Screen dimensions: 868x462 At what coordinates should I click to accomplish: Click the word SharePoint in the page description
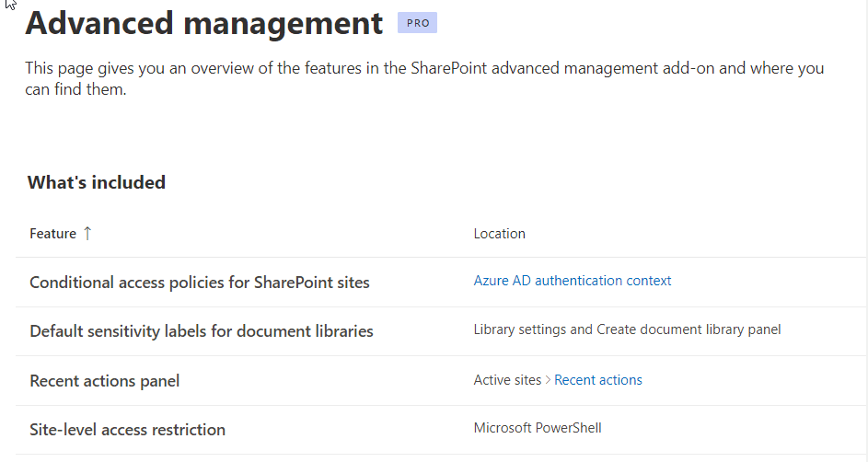(448, 68)
